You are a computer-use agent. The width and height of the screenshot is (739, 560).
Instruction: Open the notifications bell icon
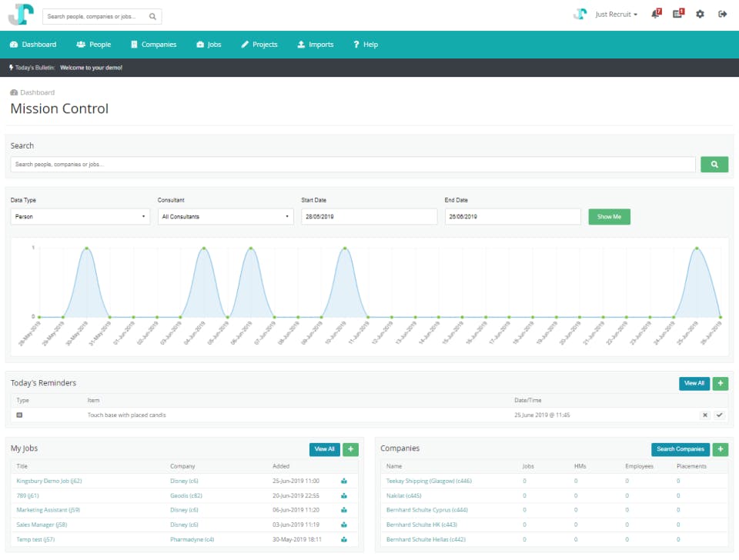pos(656,14)
